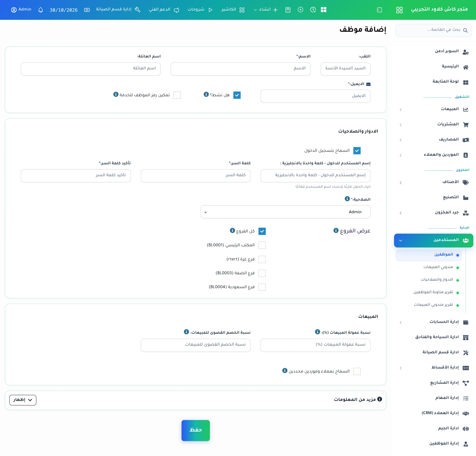
Task: Click the info icon next to الصلاحية label
Action: pyautogui.click(x=347, y=199)
